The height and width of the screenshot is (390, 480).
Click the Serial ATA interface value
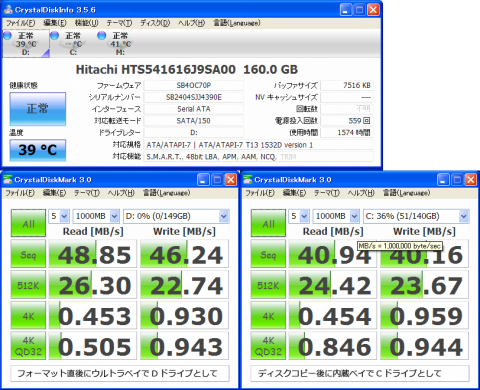(x=194, y=109)
